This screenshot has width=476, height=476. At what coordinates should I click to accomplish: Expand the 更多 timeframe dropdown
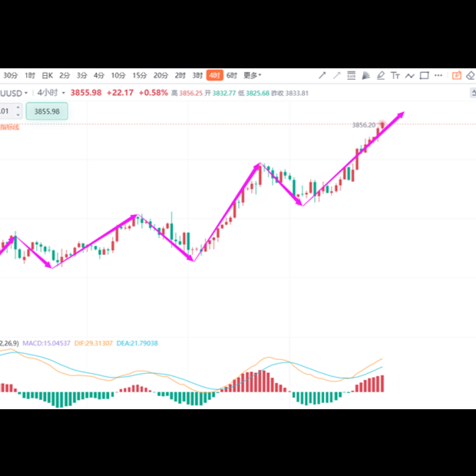pyautogui.click(x=252, y=75)
